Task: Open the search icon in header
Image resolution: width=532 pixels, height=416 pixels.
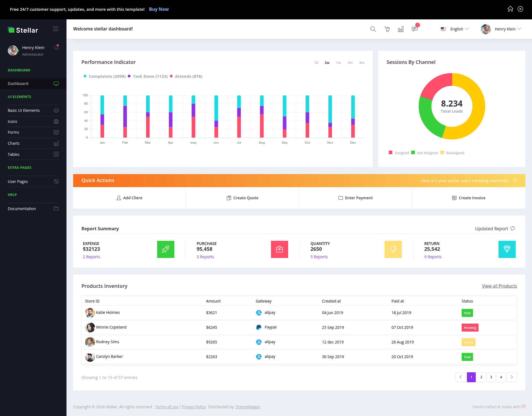Action: 373,29
